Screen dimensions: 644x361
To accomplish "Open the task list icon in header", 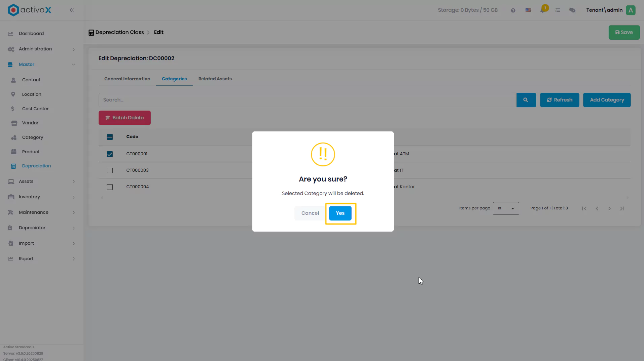I will pyautogui.click(x=558, y=10).
